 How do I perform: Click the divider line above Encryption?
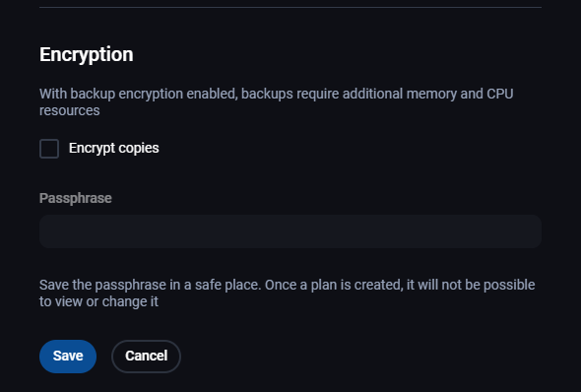[290, 7]
